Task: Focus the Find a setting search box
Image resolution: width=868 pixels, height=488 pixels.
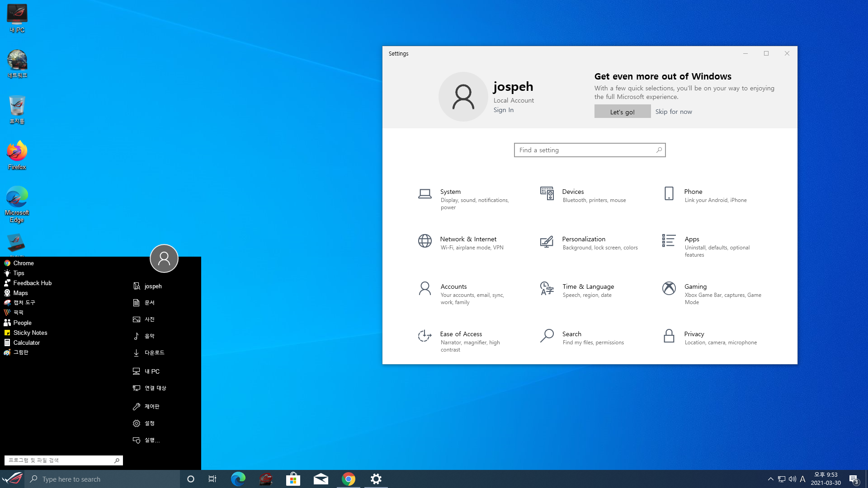Action: (x=585, y=150)
